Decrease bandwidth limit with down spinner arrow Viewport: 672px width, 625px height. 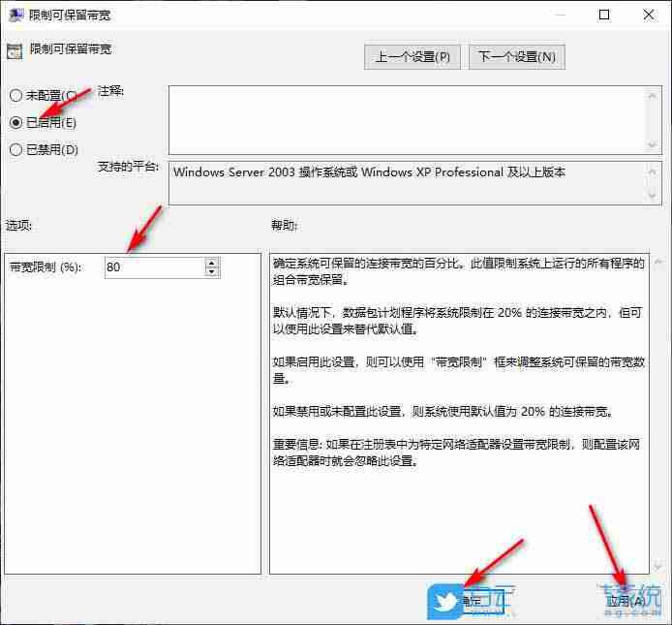click(212, 272)
